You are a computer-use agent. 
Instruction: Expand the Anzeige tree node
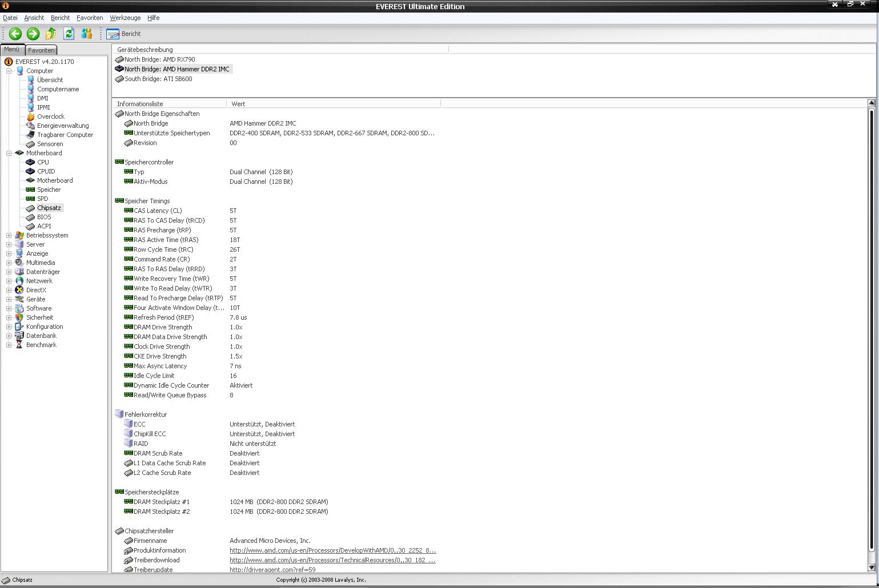click(9, 253)
